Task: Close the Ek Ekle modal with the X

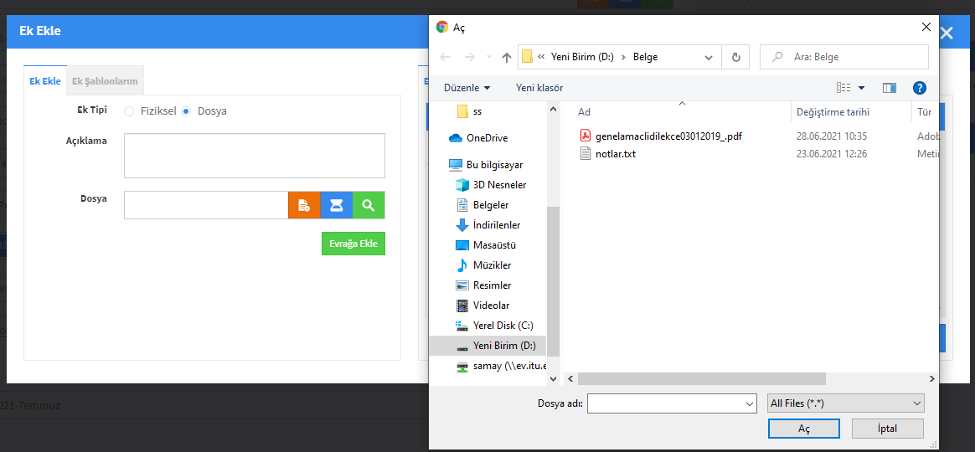Action: [x=946, y=33]
